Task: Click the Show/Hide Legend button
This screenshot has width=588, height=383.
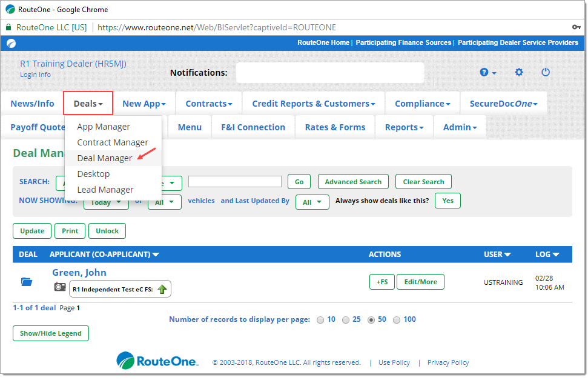Action: tap(51, 333)
